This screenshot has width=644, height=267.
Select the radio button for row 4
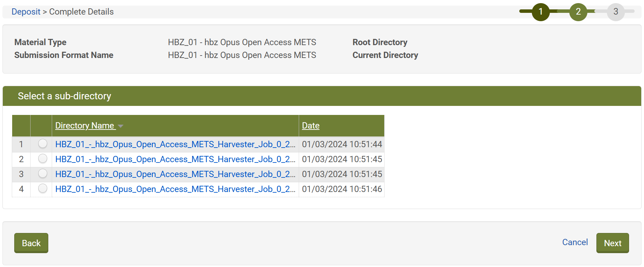[42, 189]
